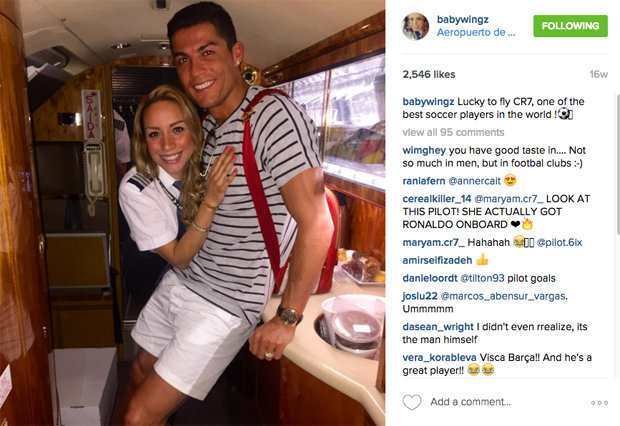Open the @annercait mention
The height and width of the screenshot is (426, 620).
474,181
